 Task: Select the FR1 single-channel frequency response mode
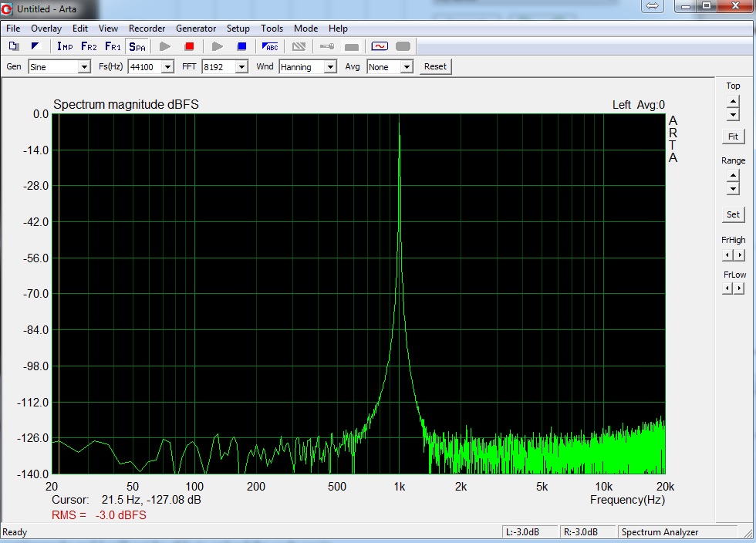click(113, 46)
